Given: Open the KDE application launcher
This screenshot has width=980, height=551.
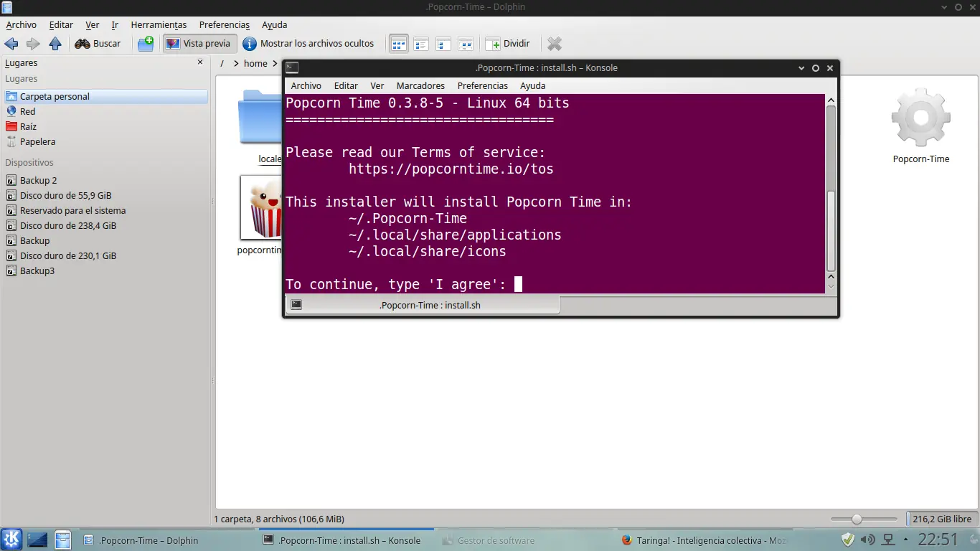Looking at the screenshot, I should coord(11,540).
